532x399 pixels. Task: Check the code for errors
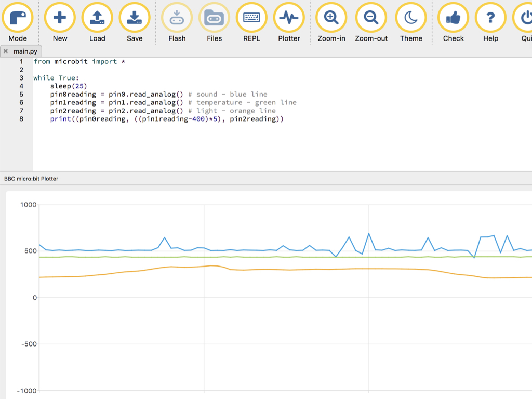[453, 22]
